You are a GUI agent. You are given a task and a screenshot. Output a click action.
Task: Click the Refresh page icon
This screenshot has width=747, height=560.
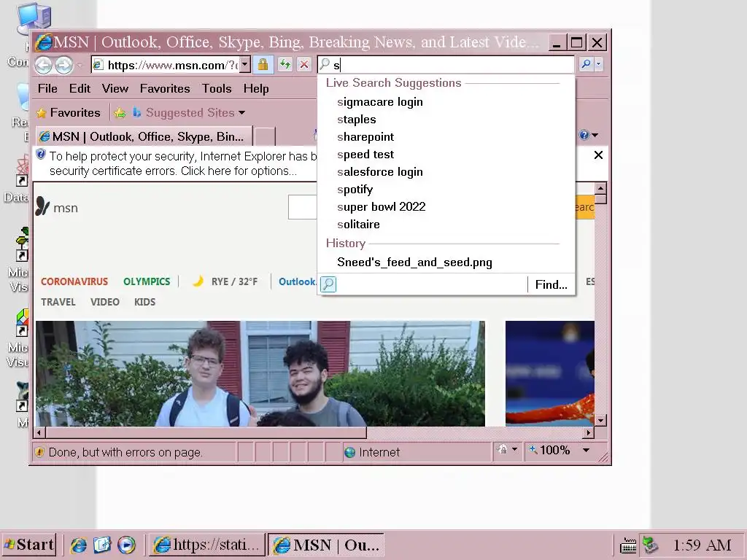[285, 64]
